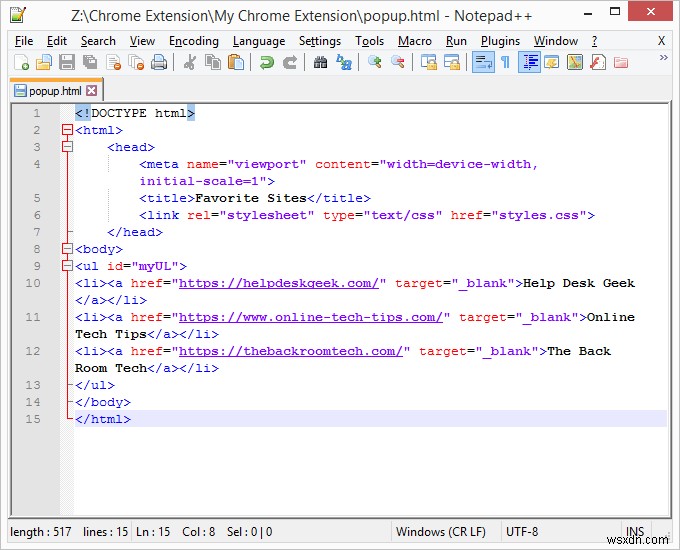Open a file with folder icon

click(x=44, y=62)
